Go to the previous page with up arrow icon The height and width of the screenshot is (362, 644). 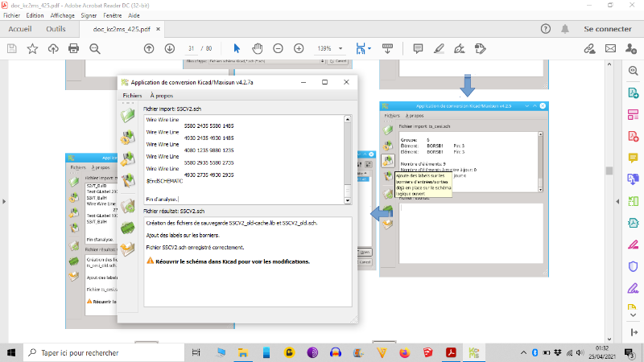point(149,48)
